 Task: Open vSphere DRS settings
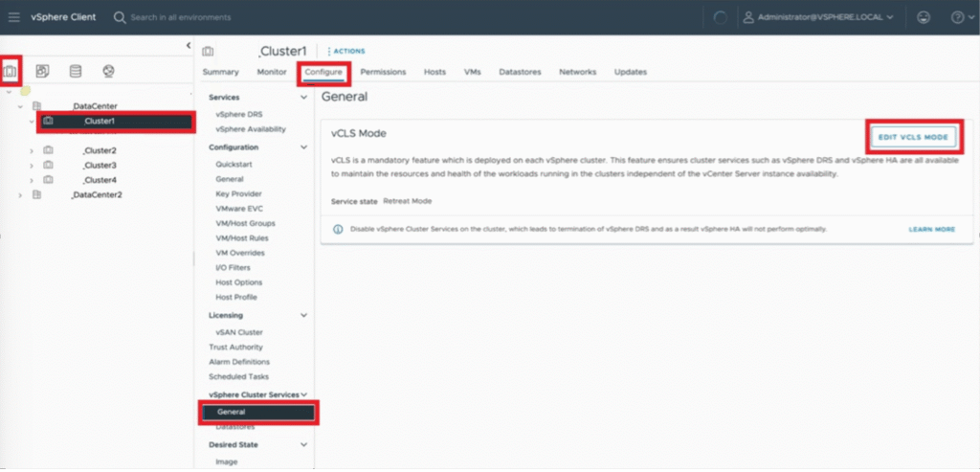pyautogui.click(x=239, y=114)
